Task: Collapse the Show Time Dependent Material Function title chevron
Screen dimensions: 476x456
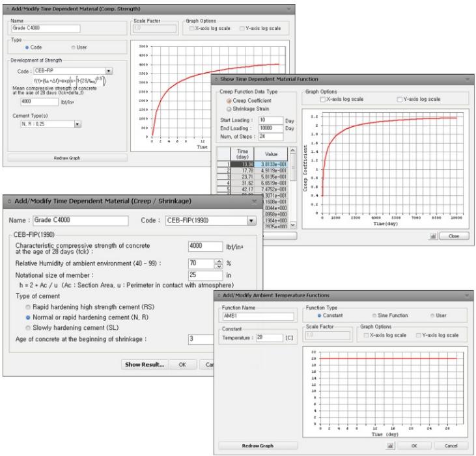Action: click(468, 79)
